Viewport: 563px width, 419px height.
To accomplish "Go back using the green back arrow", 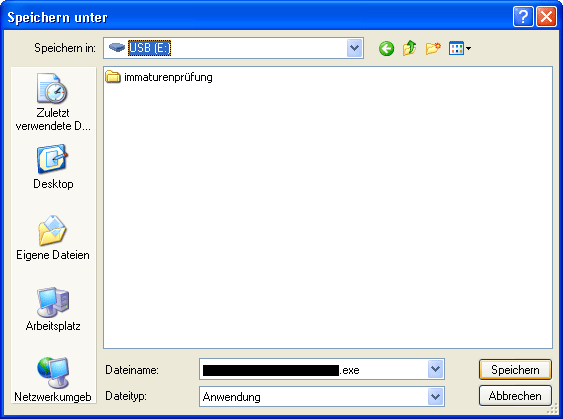I will 386,48.
